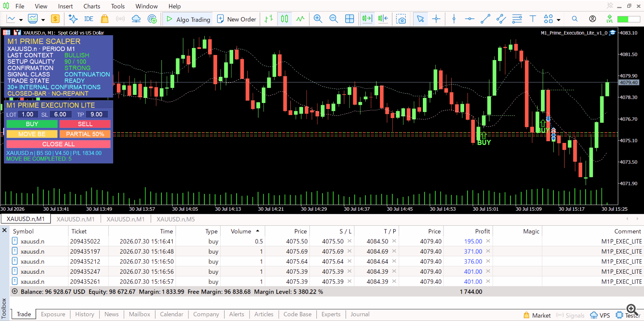Viewport: 644px width, 321px height.
Task: Click the SL value input field
Action: pos(60,114)
